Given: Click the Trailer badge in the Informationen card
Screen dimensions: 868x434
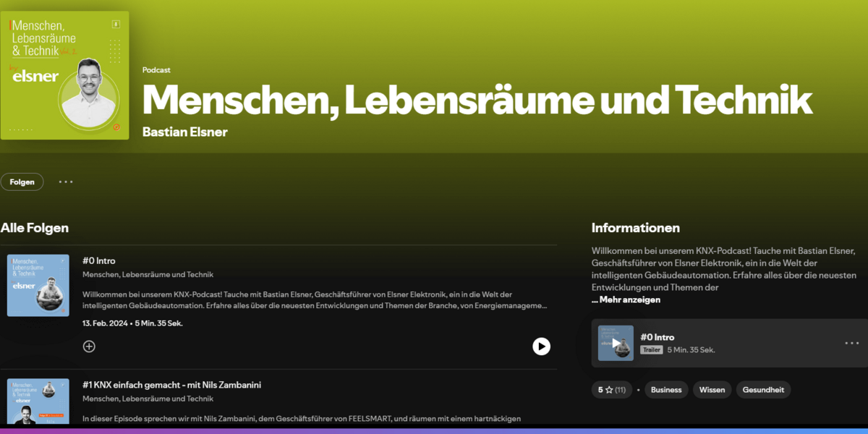Looking at the screenshot, I should click(652, 350).
